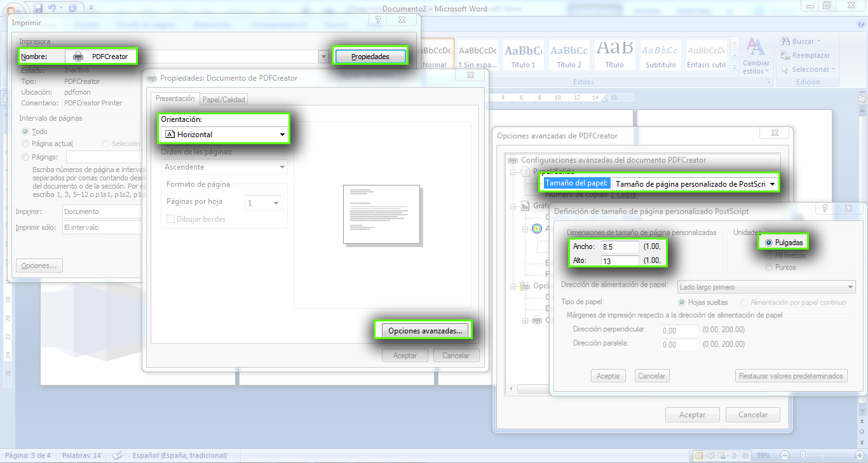The image size is (868, 463).
Task: Open the Páginas por hoja dropdown
Action: pos(263,203)
